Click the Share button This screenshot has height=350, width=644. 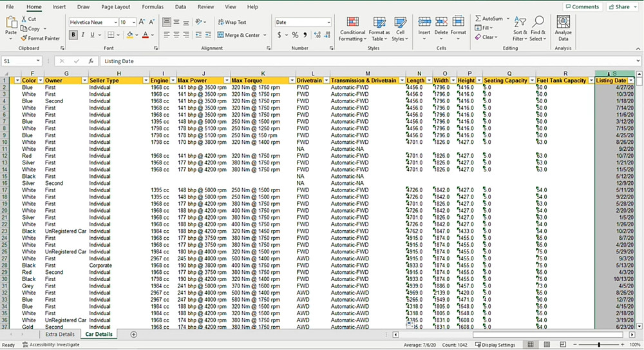pos(619,6)
